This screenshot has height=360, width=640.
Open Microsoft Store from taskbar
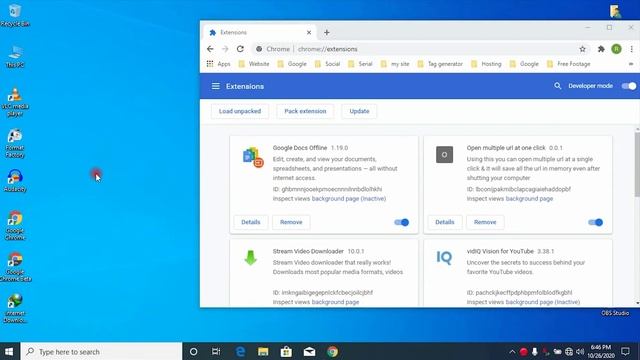(286, 351)
